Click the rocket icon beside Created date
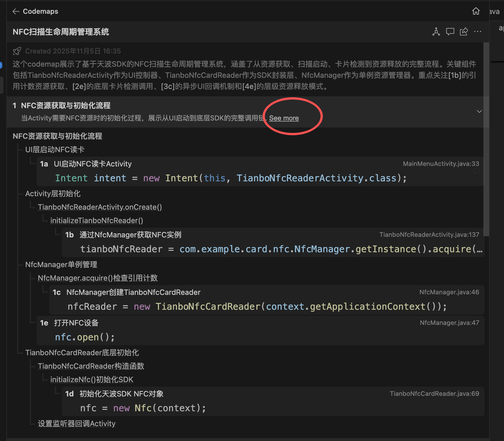The width and height of the screenshot is (504, 441). 17,51
